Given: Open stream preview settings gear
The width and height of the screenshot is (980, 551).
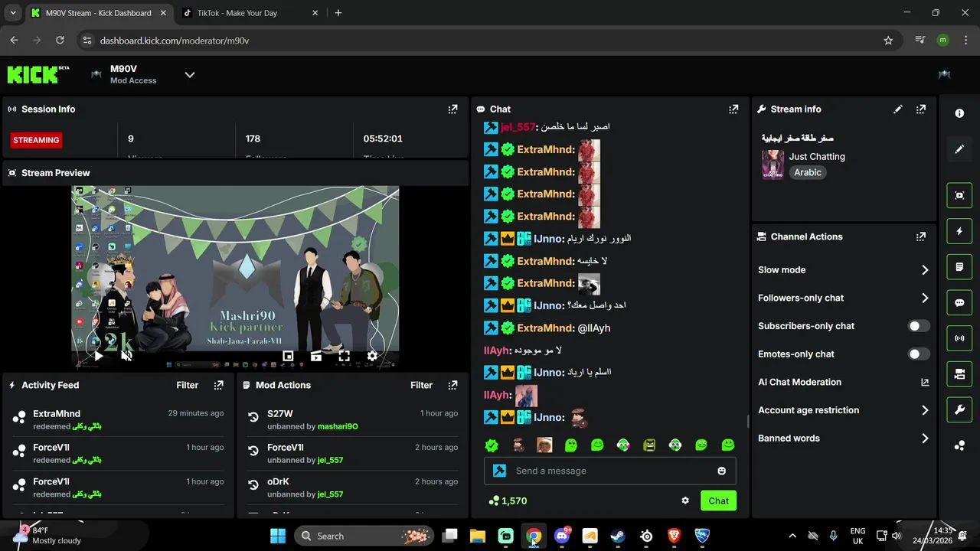Looking at the screenshot, I should 372,356.
